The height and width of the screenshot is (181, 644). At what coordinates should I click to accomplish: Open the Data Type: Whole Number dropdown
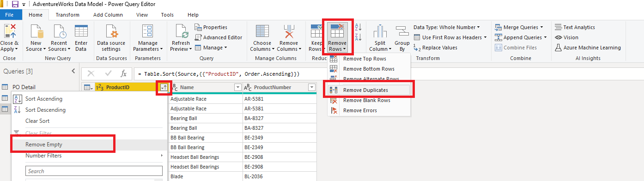pos(447,27)
